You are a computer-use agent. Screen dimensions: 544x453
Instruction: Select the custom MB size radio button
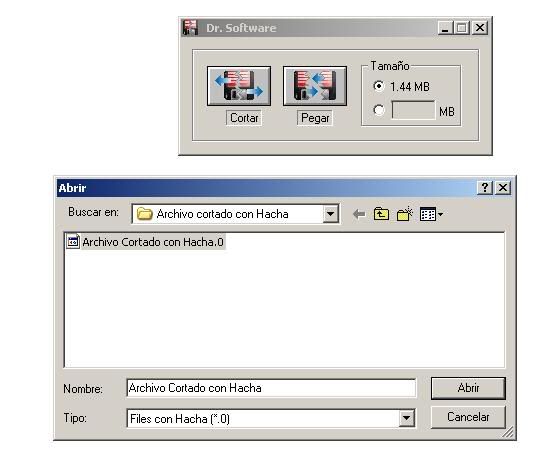click(x=379, y=110)
